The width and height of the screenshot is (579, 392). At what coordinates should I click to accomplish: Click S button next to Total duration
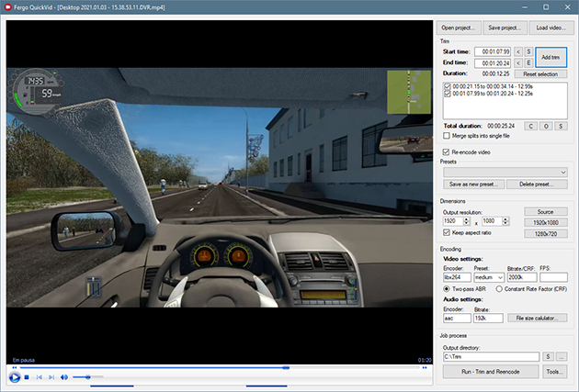pos(561,126)
